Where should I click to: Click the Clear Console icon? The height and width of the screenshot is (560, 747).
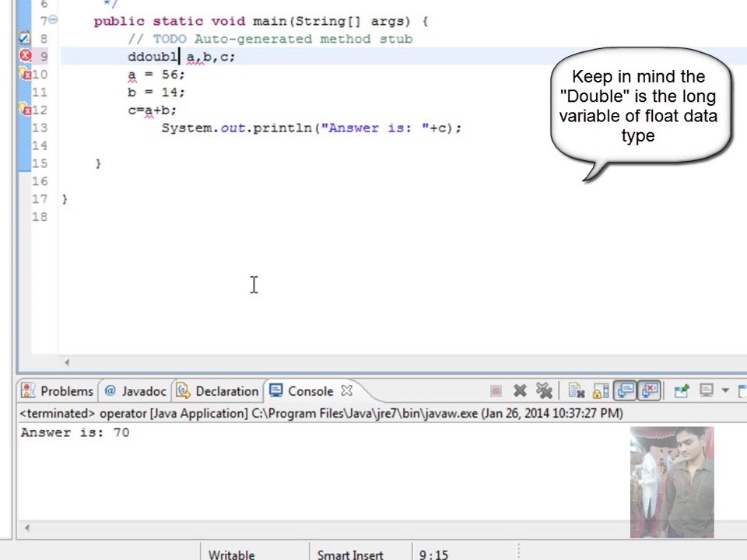[x=576, y=391]
